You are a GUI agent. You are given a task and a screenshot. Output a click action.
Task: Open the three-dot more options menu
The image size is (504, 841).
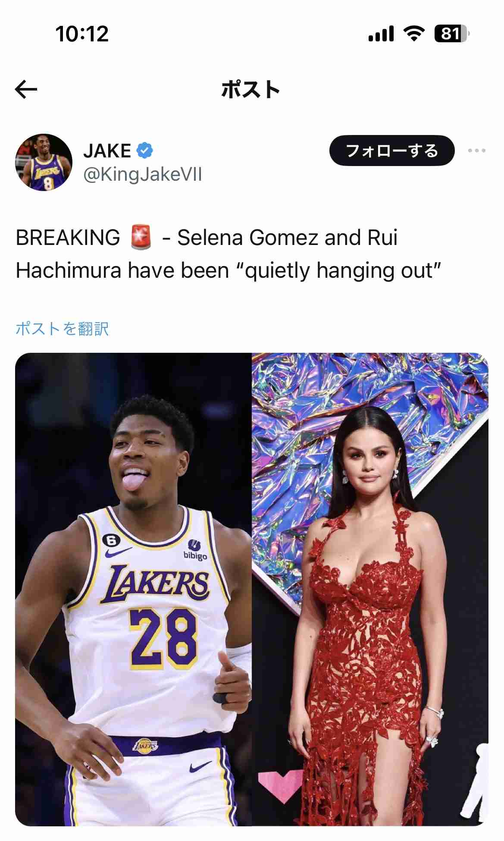pos(477,151)
